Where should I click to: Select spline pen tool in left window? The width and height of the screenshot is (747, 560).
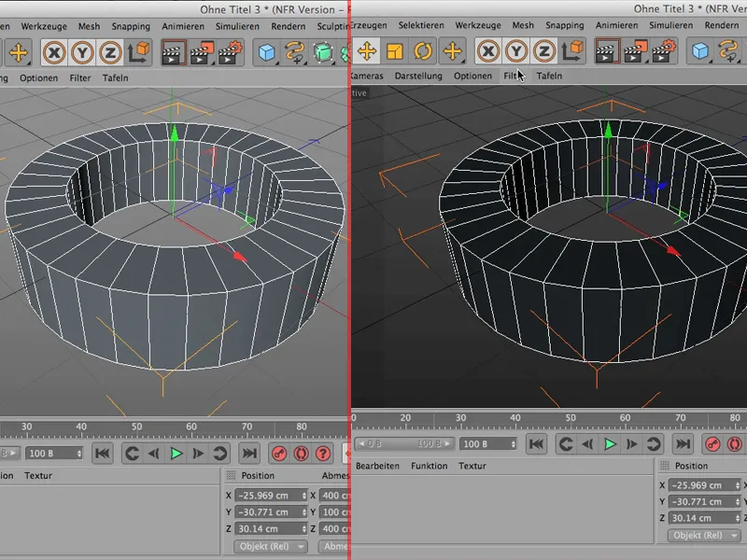tap(295, 52)
